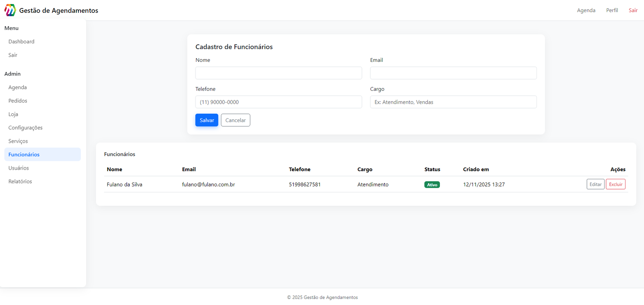Open Usuários in the sidebar
This screenshot has height=305, width=644.
pyautogui.click(x=19, y=168)
